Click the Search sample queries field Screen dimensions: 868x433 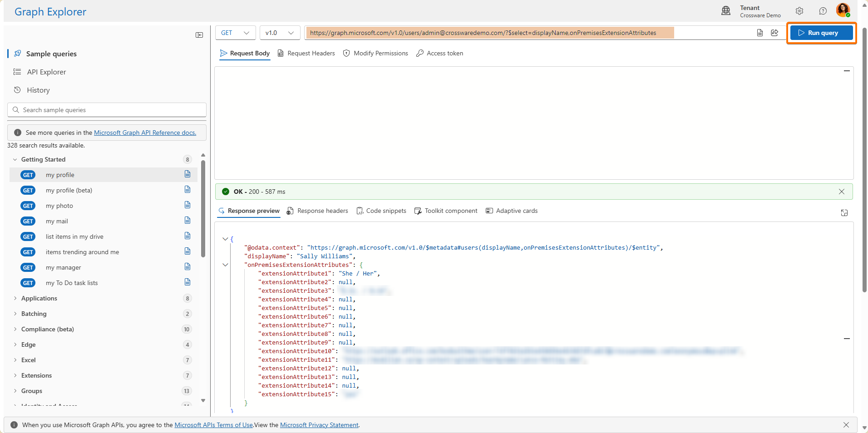pyautogui.click(x=107, y=110)
